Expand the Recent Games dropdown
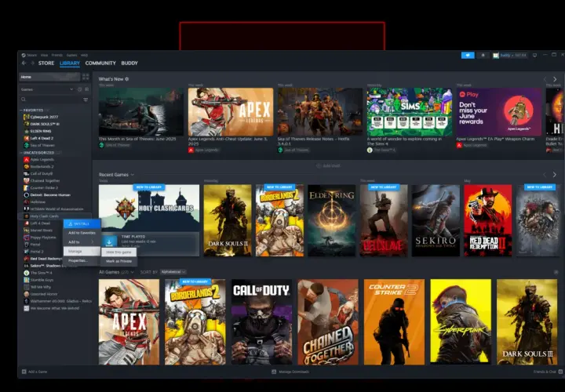Screen dimensions: 565x392 coord(133,175)
